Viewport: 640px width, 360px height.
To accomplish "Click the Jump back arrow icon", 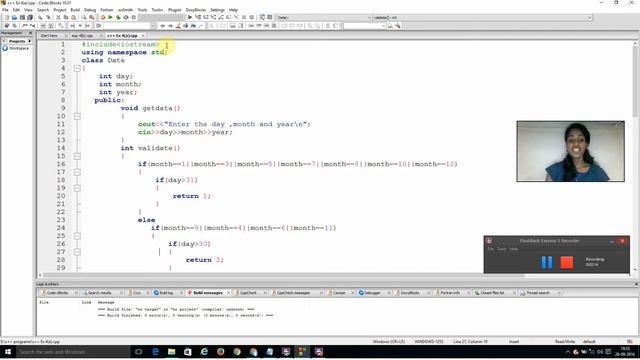I will (162, 26).
